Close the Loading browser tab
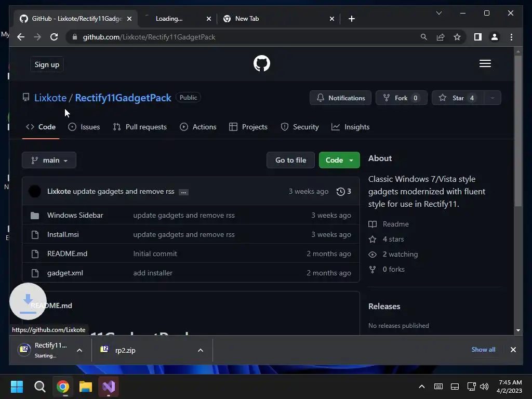Screen dimensions: 532x399 209,19
